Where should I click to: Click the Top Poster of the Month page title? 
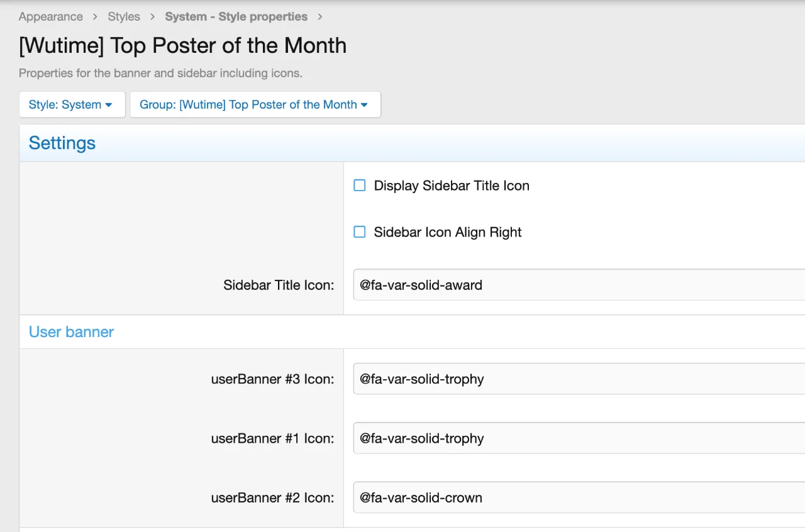click(182, 46)
